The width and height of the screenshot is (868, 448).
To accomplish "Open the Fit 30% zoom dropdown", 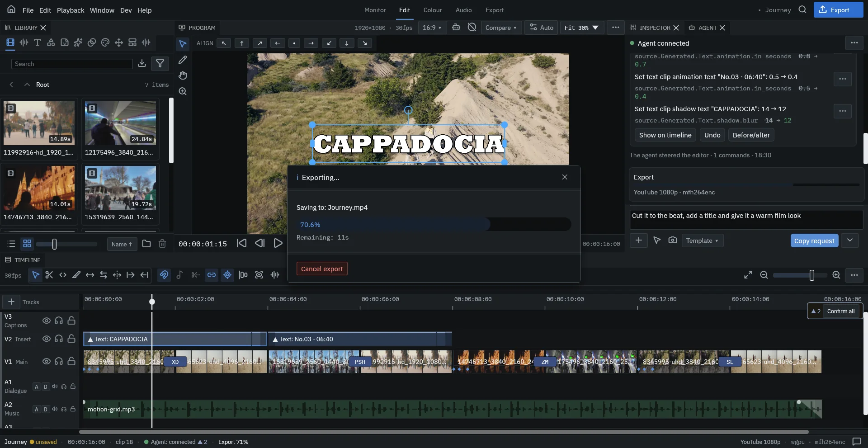I will tap(581, 28).
